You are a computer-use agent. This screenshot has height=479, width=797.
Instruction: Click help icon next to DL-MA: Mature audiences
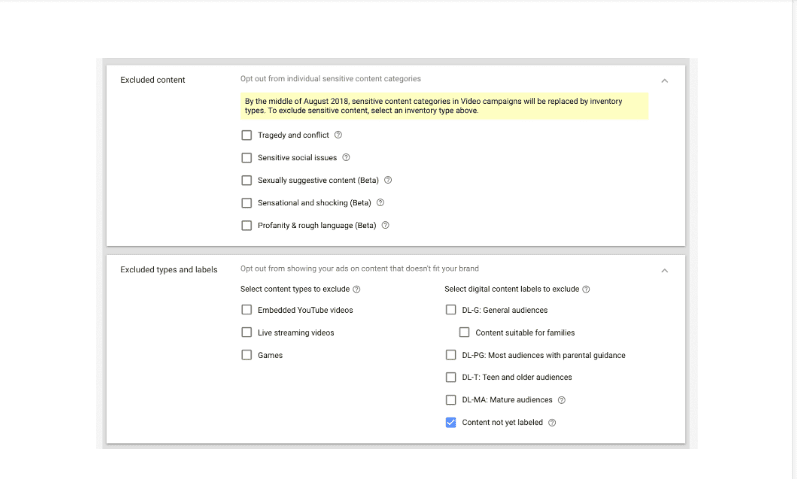pos(561,400)
